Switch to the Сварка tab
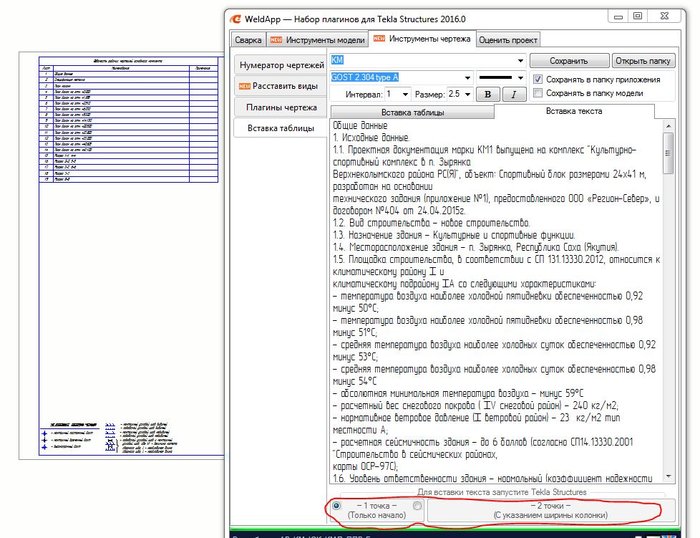This screenshot has height=538, width=700. coord(248,40)
